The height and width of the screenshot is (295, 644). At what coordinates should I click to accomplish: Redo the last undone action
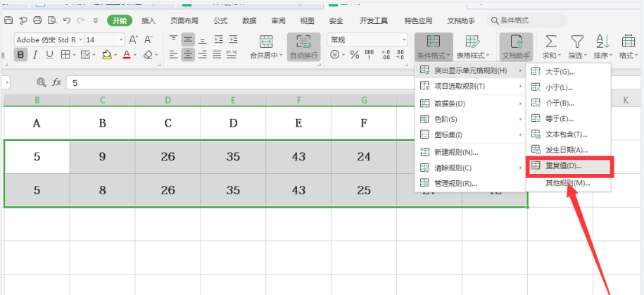(80, 20)
